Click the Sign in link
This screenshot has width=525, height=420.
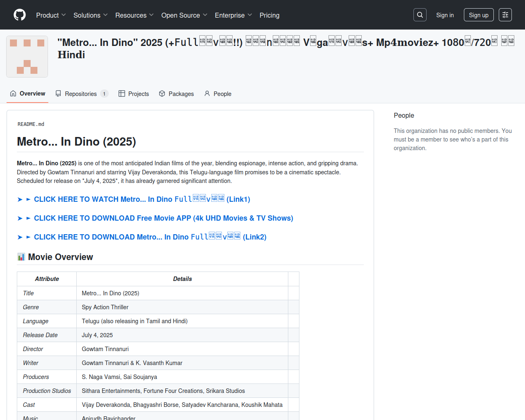click(x=445, y=15)
